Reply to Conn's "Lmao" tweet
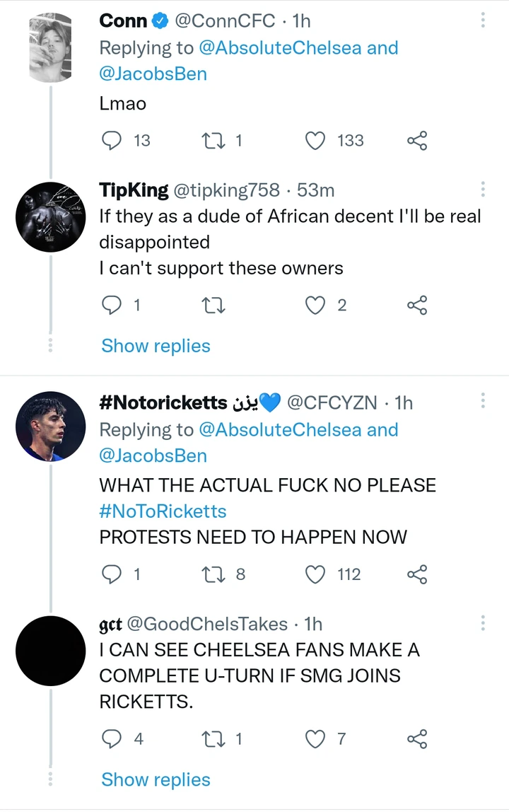The width and height of the screenshot is (509, 812). point(112,141)
